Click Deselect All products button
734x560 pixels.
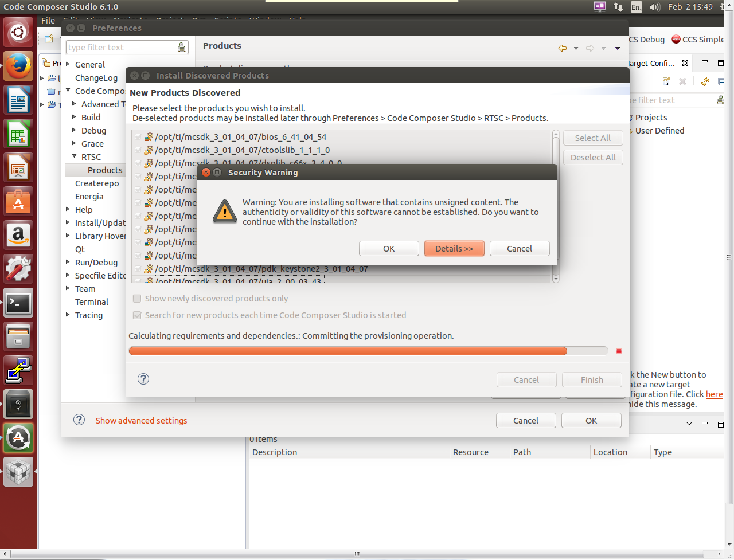[593, 158]
